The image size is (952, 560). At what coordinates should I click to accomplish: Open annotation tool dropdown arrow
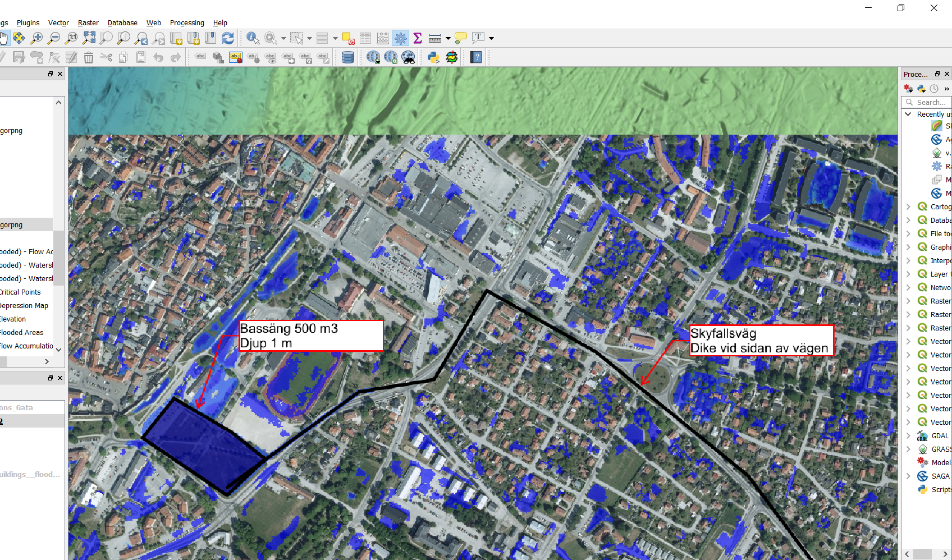pyautogui.click(x=491, y=38)
